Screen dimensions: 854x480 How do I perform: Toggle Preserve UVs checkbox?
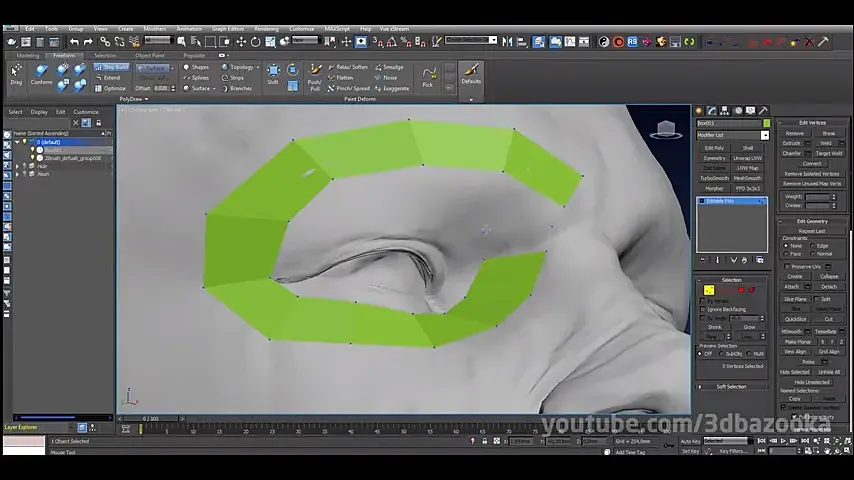point(787,266)
